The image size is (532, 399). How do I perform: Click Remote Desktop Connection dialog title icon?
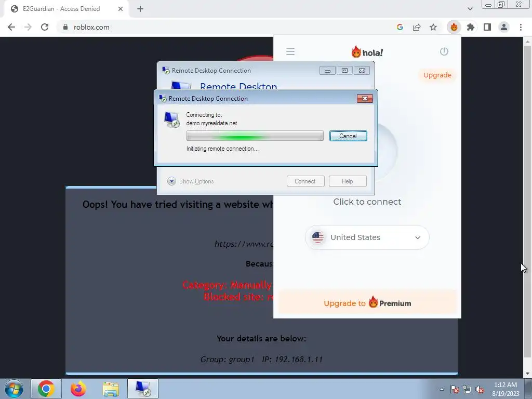(x=163, y=98)
